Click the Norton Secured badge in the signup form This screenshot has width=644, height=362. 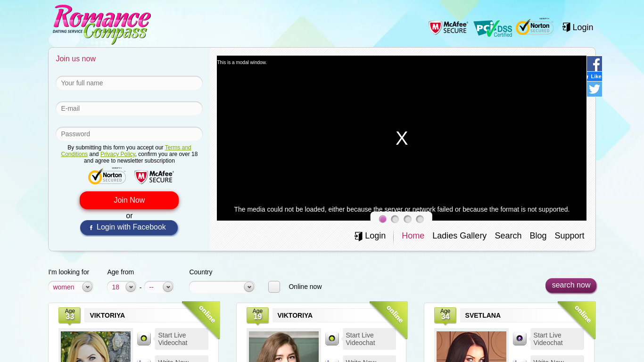107,176
